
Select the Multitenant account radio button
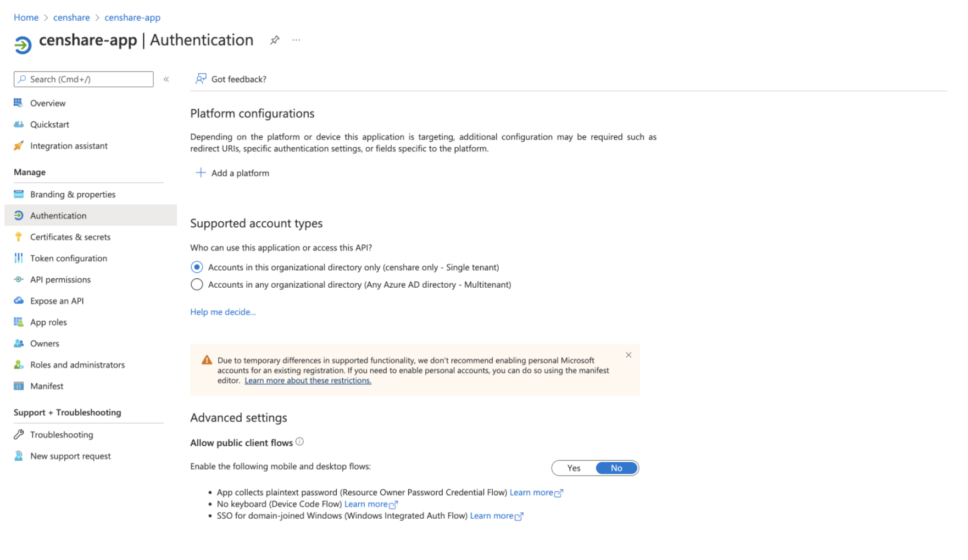(x=197, y=284)
